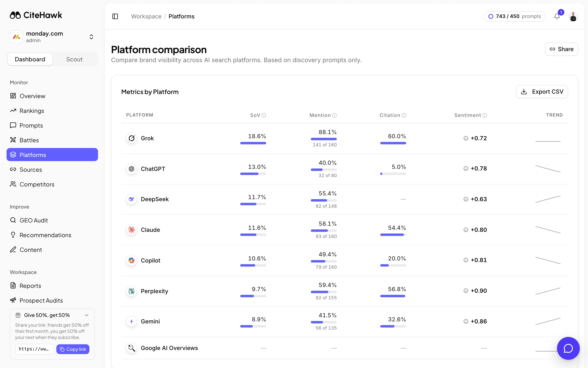Open Overview in the sidebar
The image size is (588, 368).
[52, 96]
